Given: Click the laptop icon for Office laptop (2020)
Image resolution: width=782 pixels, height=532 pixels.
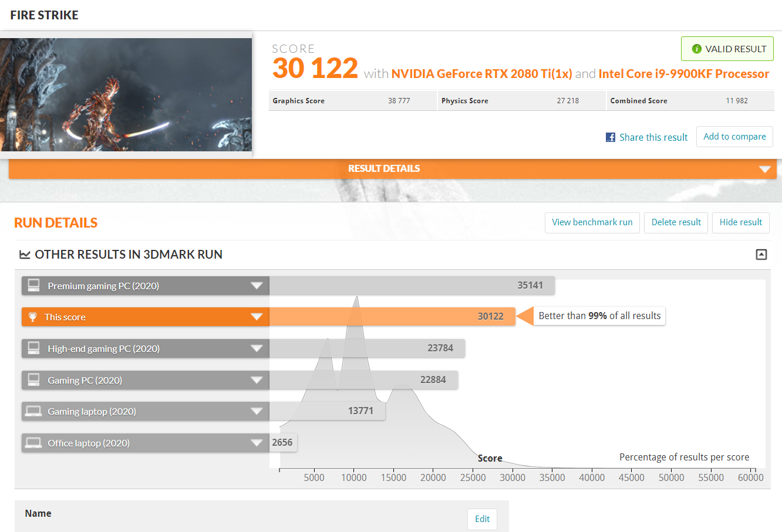Looking at the screenshot, I should click(x=33, y=443).
